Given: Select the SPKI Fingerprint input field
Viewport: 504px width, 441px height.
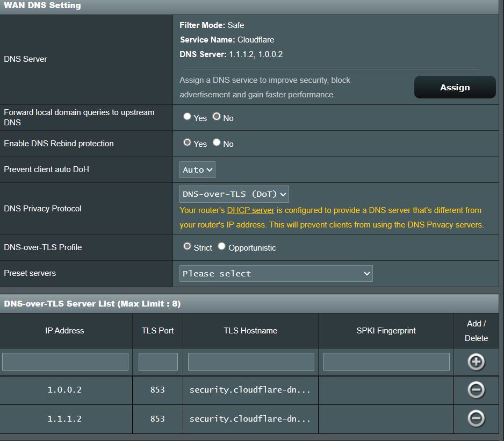Looking at the screenshot, I should click(x=386, y=361).
